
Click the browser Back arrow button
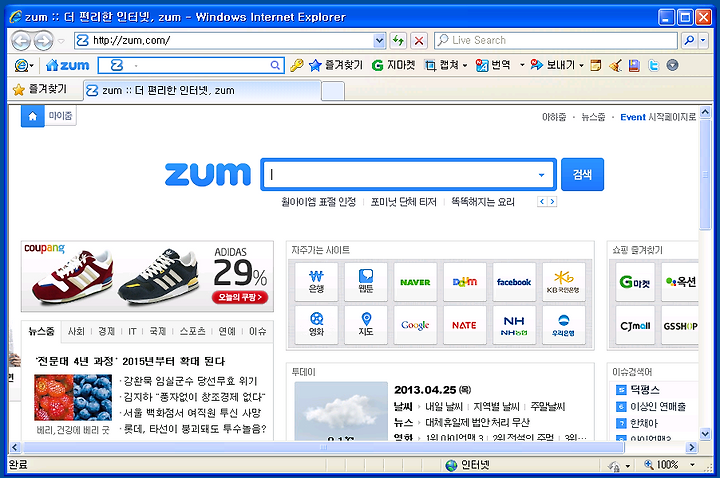click(x=21, y=41)
